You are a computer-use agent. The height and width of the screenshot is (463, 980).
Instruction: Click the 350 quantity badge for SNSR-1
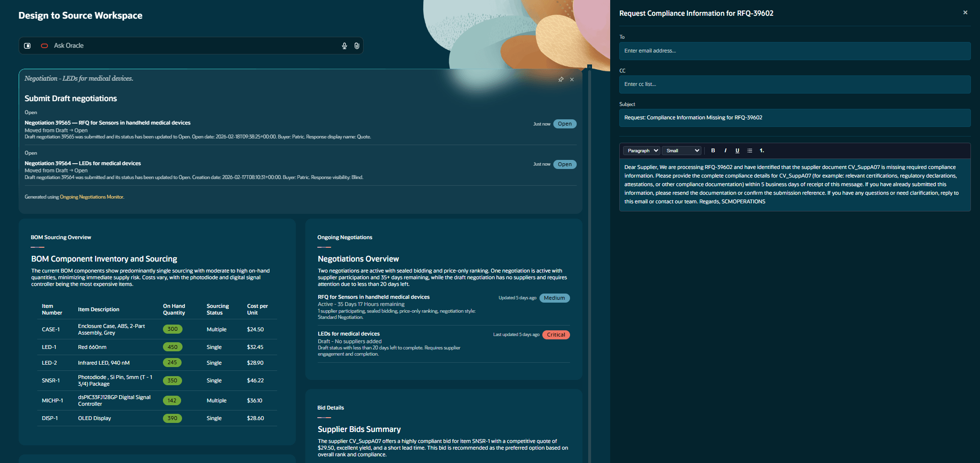click(172, 380)
